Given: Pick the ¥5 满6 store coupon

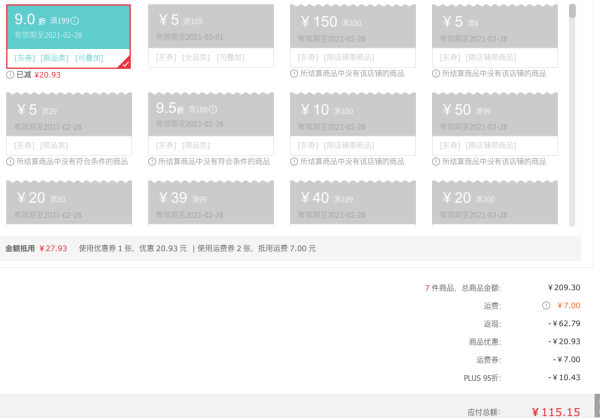Looking at the screenshot, I should (x=495, y=36).
